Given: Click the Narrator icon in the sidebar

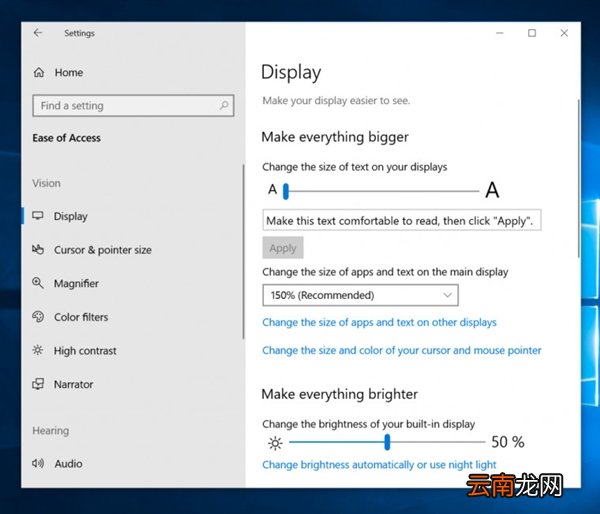Looking at the screenshot, I should point(38,384).
